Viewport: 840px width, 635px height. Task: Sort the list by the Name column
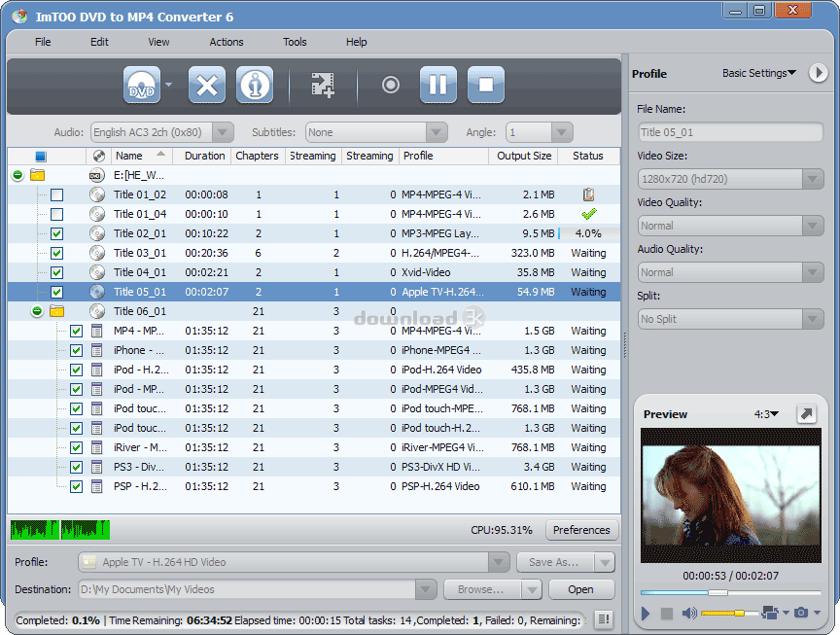point(141,156)
